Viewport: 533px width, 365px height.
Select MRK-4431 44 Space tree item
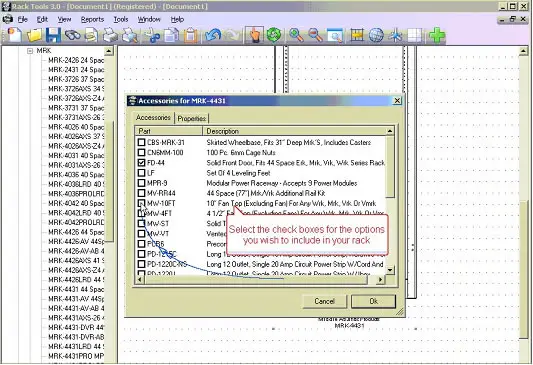tap(75, 289)
